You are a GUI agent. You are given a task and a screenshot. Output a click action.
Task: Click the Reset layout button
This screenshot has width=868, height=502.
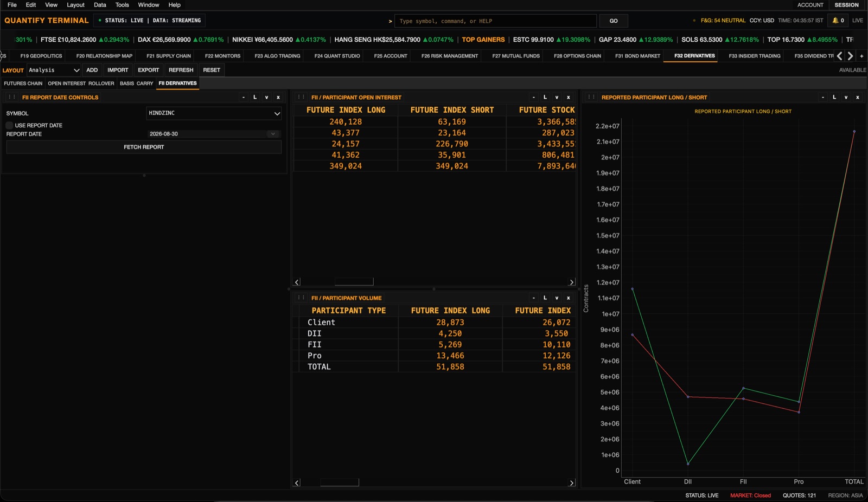coord(212,70)
